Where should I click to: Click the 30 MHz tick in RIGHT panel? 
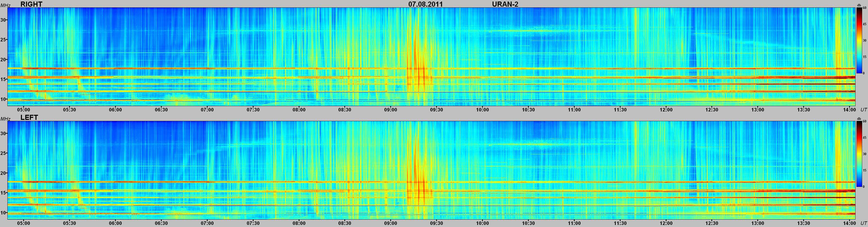click(x=3, y=20)
